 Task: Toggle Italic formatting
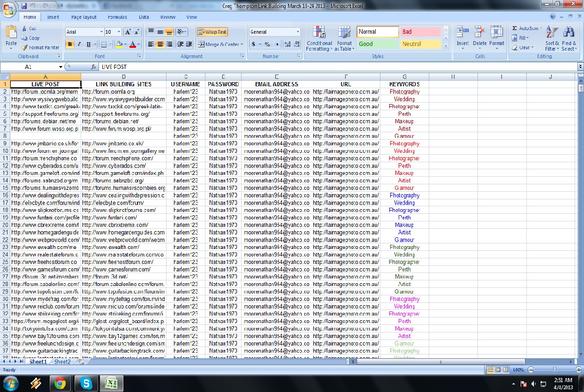point(79,45)
